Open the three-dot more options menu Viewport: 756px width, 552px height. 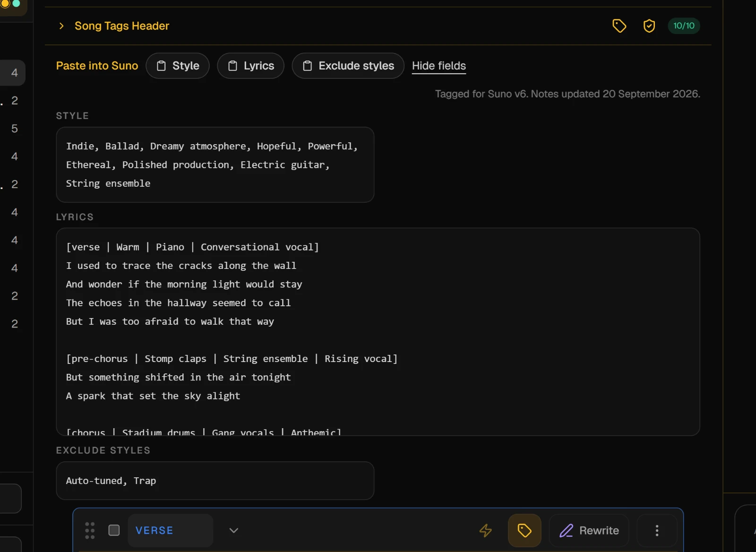pyautogui.click(x=657, y=530)
